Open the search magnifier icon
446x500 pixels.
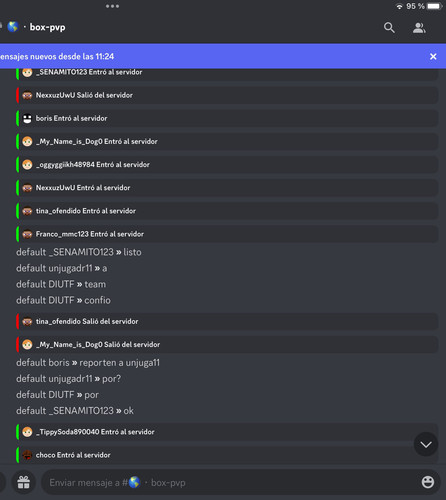tap(389, 28)
